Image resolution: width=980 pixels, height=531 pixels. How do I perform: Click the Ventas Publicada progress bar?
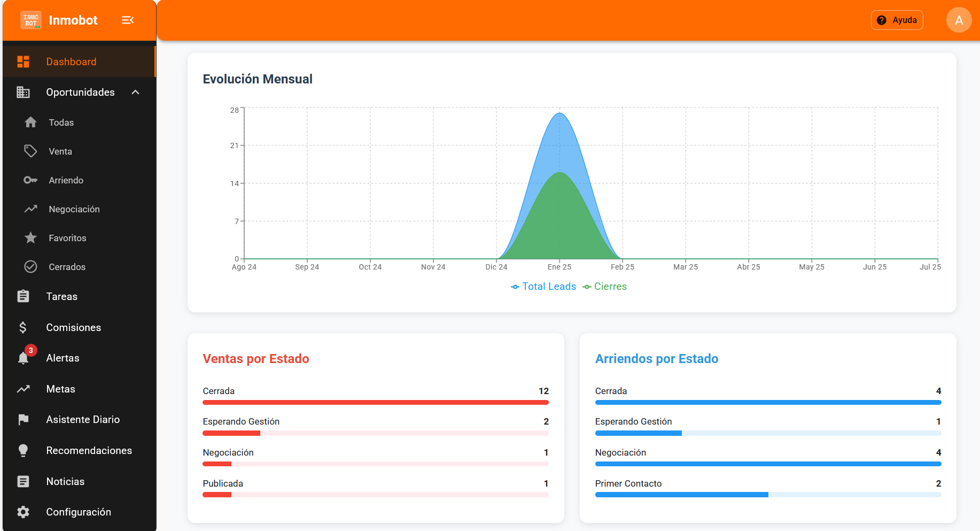376,495
